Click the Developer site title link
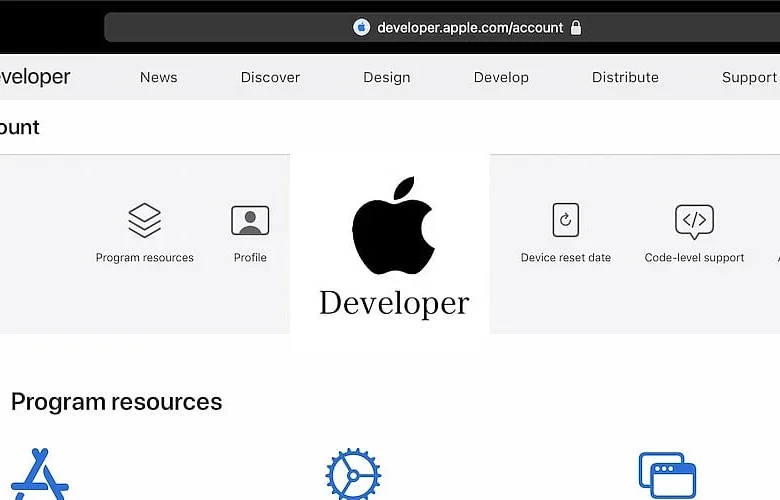This screenshot has width=780, height=500. tap(35, 77)
